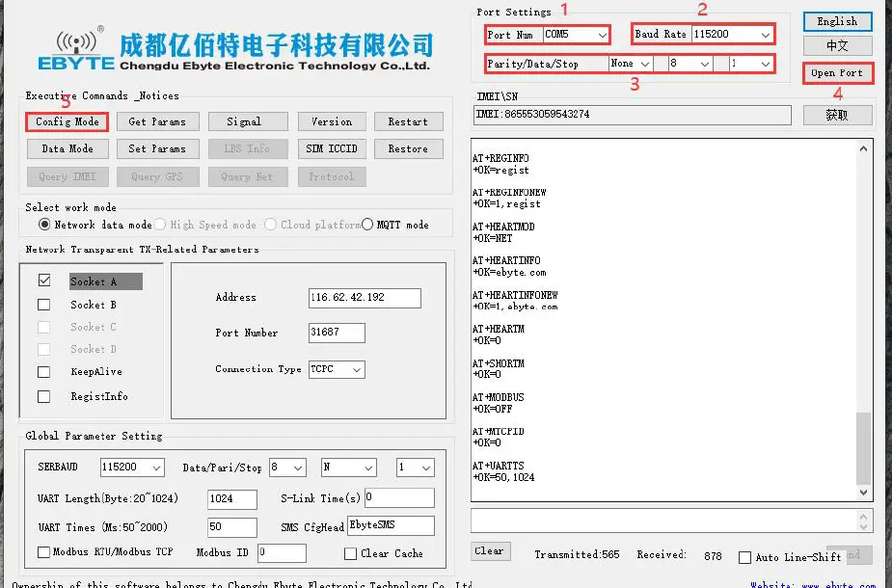Click the Modbus ID field
The width and height of the screenshot is (892, 588).
click(282, 552)
